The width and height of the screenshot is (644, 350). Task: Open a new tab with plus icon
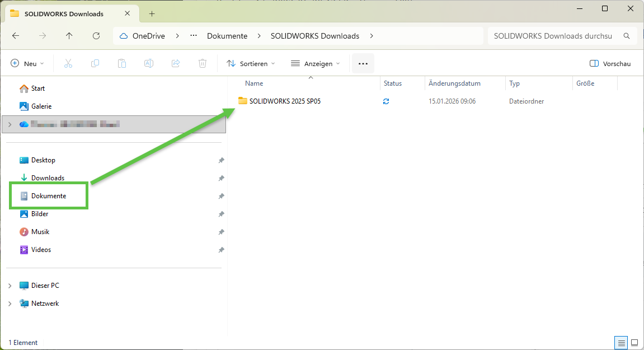[152, 14]
